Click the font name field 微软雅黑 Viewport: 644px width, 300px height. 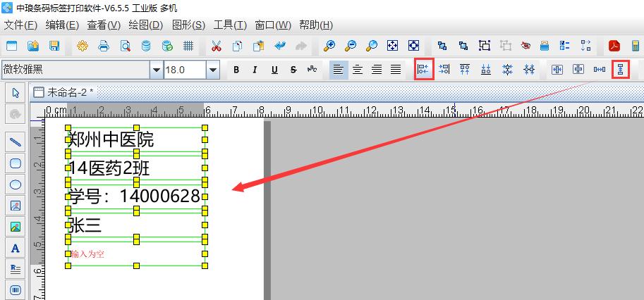[75, 70]
